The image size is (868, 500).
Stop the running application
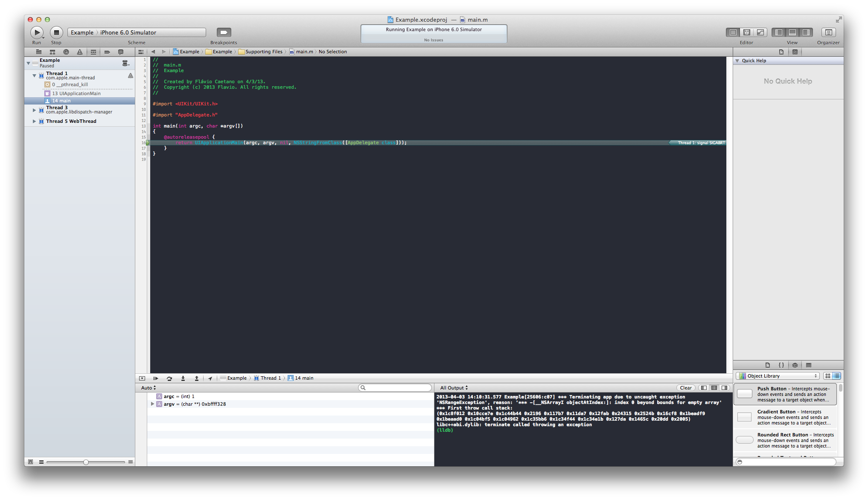[56, 32]
